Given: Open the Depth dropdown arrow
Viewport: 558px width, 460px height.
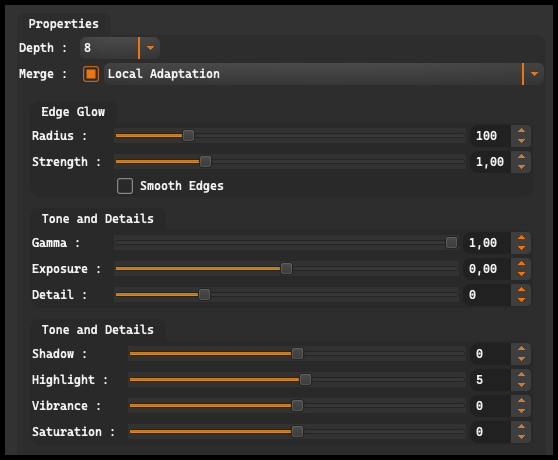Looking at the screenshot, I should 150,48.
